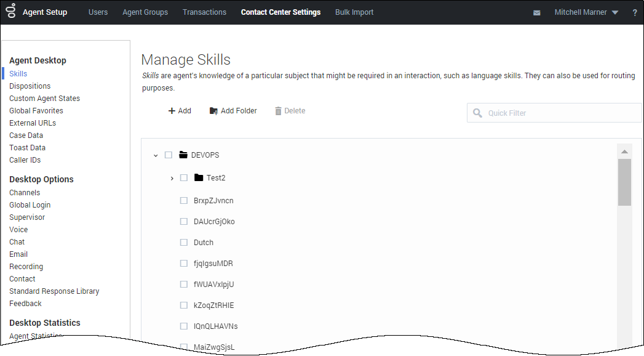The image size is (644, 356).
Task: Open the mail envelope icon
Action: coord(537,13)
